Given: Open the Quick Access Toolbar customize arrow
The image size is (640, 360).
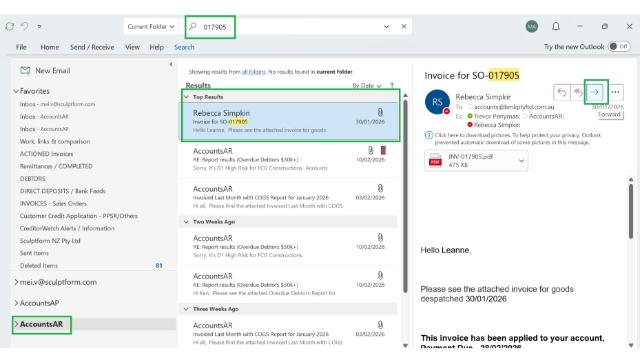Looking at the screenshot, I should pyautogui.click(x=39, y=27).
